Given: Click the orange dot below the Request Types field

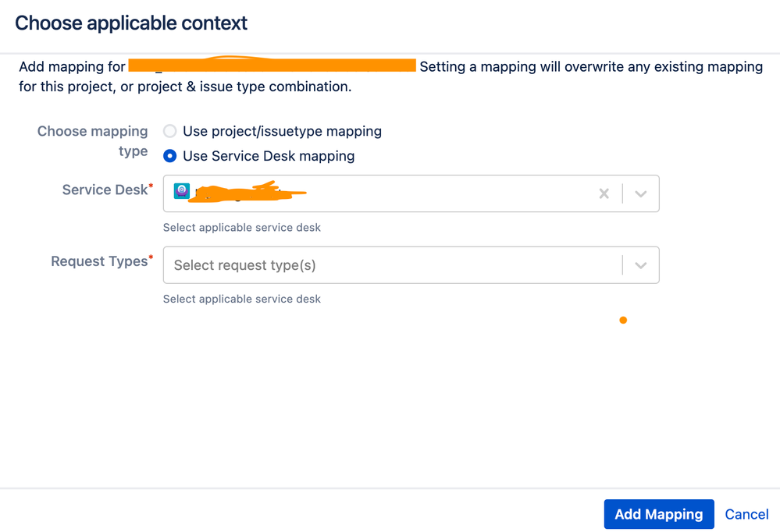Looking at the screenshot, I should coord(623,320).
